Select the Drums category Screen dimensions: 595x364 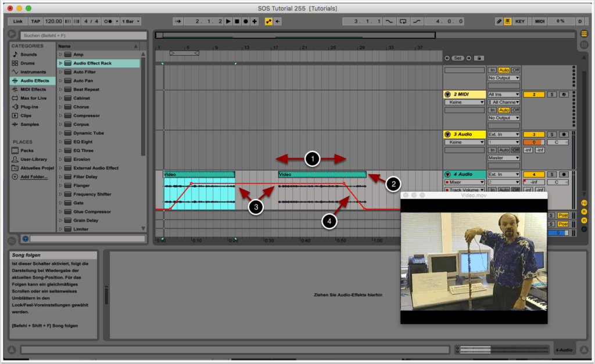click(28, 63)
